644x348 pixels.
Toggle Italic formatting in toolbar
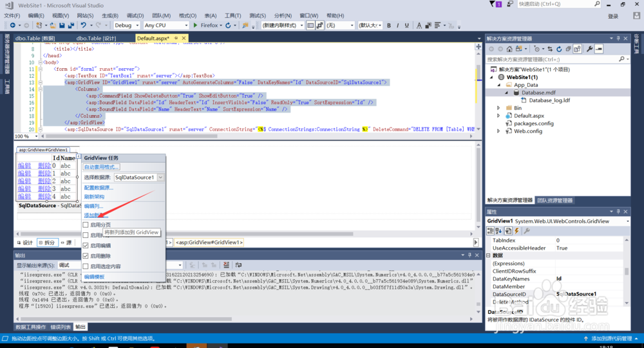point(397,26)
